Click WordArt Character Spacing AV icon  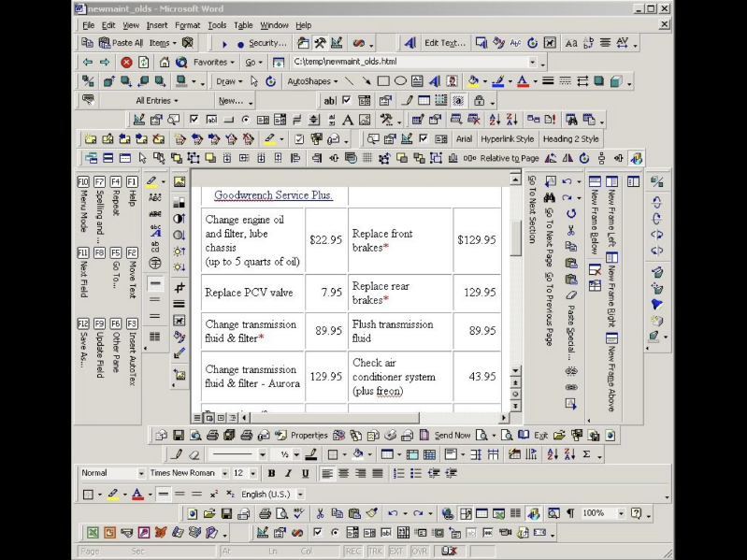point(622,43)
